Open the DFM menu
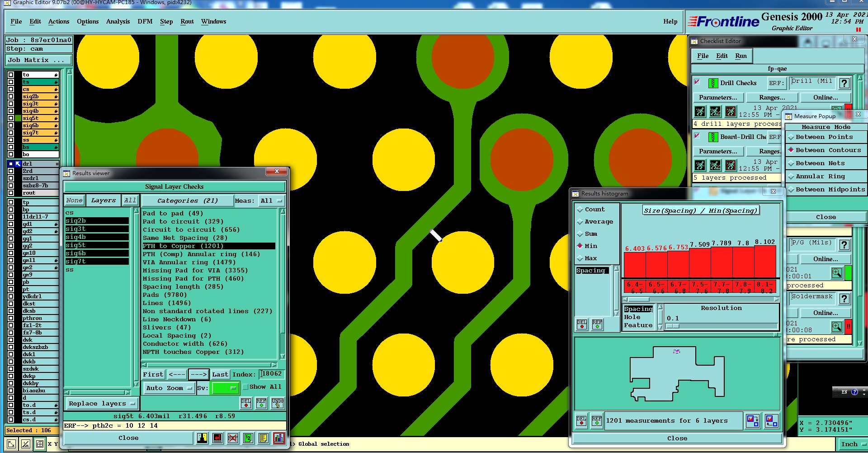Image resolution: width=868 pixels, height=453 pixels. 145,22
